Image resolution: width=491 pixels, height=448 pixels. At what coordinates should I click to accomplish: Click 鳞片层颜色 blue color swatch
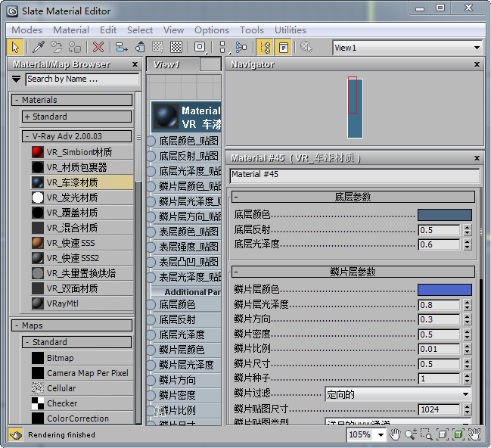pos(445,290)
